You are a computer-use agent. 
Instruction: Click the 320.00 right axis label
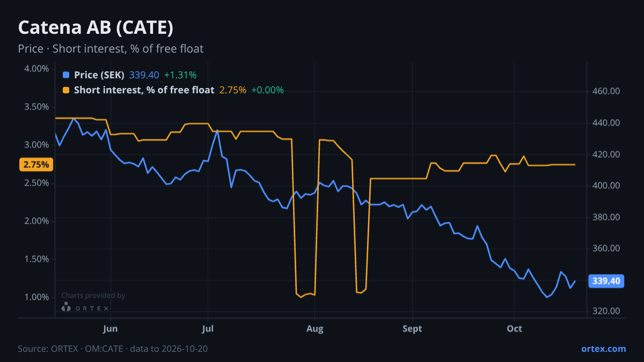[x=606, y=311]
